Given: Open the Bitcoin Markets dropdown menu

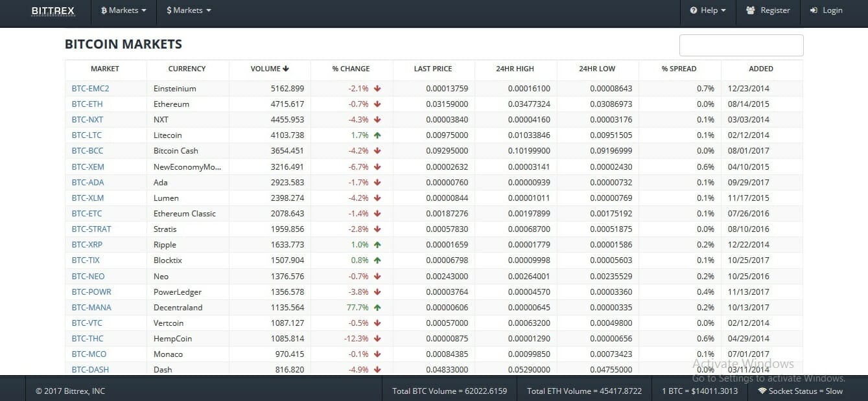Looking at the screenshot, I should coord(124,10).
